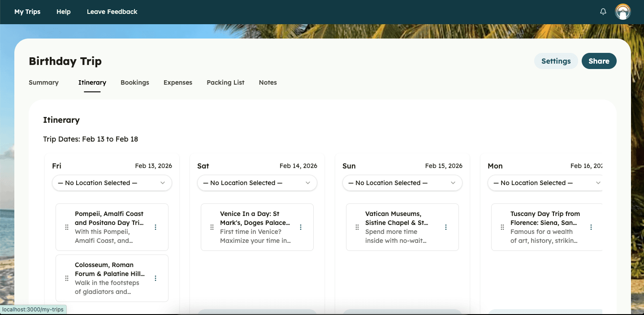The width and height of the screenshot is (644, 315).
Task: Open trip Settings button
Action: (x=556, y=61)
